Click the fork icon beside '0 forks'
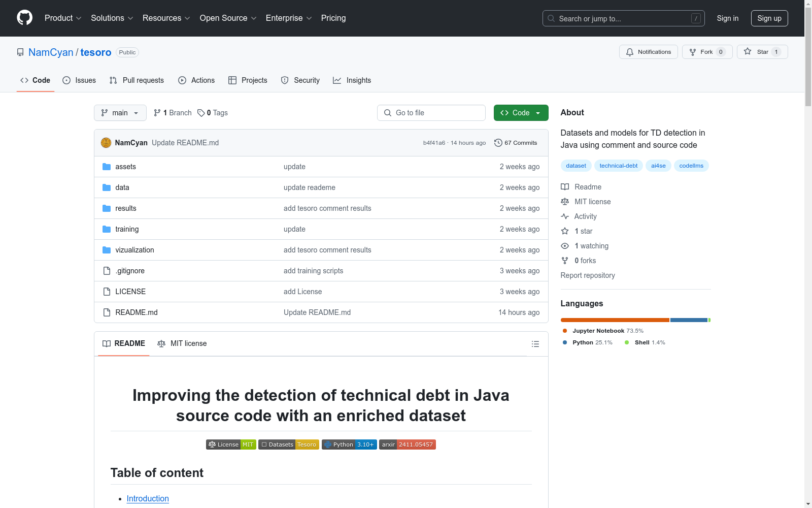This screenshot has height=508, width=812. (565, 261)
